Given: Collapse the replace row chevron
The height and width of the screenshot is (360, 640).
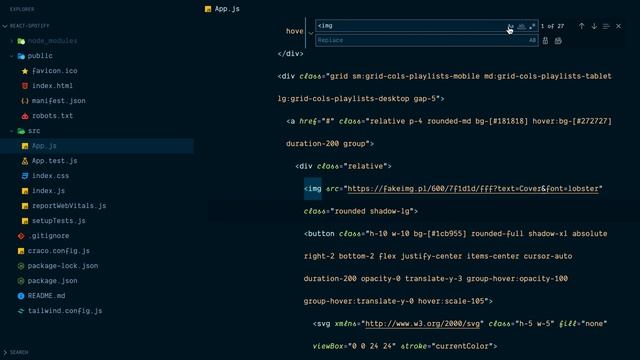Looking at the screenshot, I should click(311, 33).
